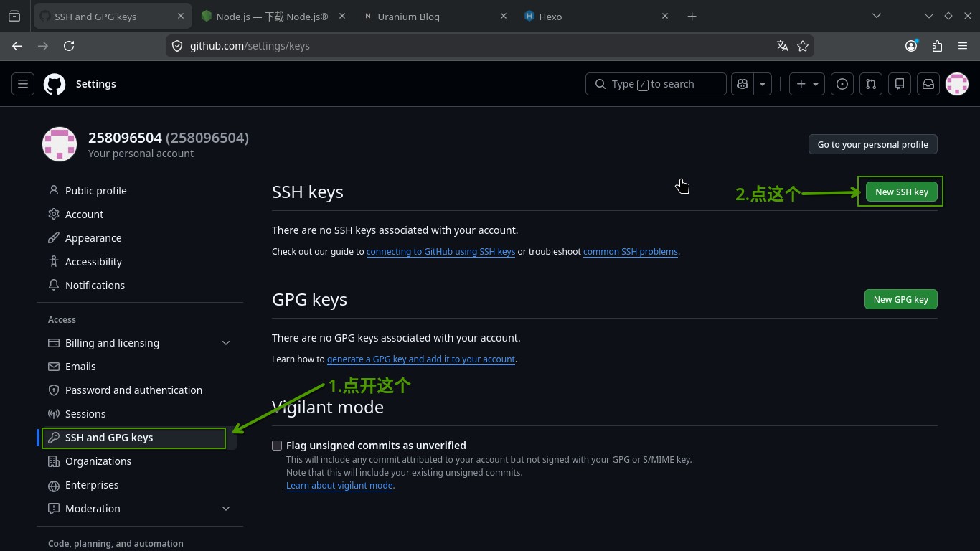Open the user avatar menu in header
This screenshot has width=980, height=551.
[957, 84]
